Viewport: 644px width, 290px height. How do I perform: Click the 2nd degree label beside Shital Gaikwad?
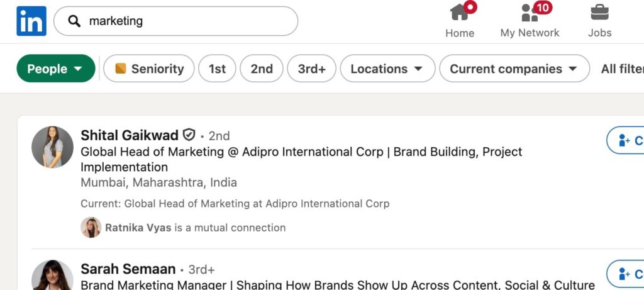click(219, 135)
